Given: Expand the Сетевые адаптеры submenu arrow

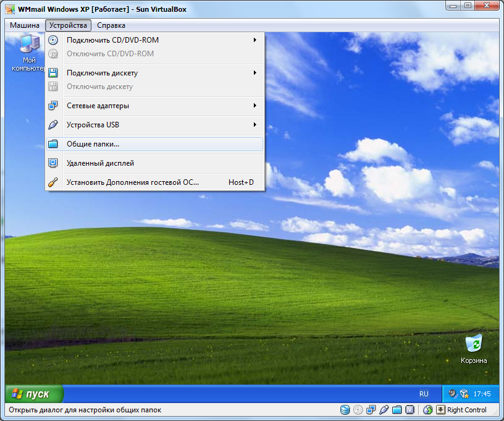Looking at the screenshot, I should pyautogui.click(x=255, y=106).
